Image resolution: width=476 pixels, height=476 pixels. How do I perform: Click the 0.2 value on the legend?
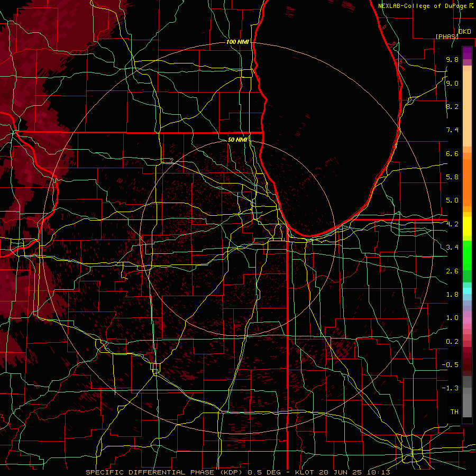point(452,342)
